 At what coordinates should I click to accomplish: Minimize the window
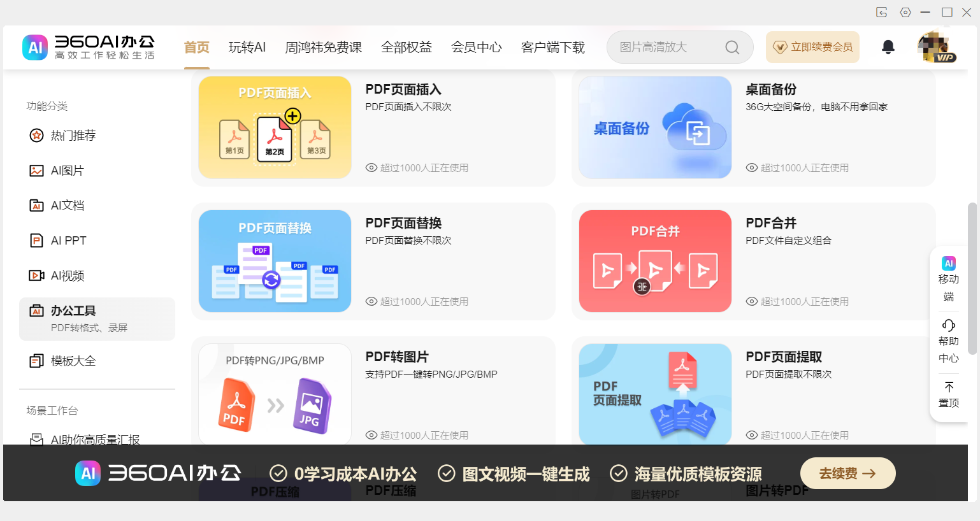[x=925, y=12]
